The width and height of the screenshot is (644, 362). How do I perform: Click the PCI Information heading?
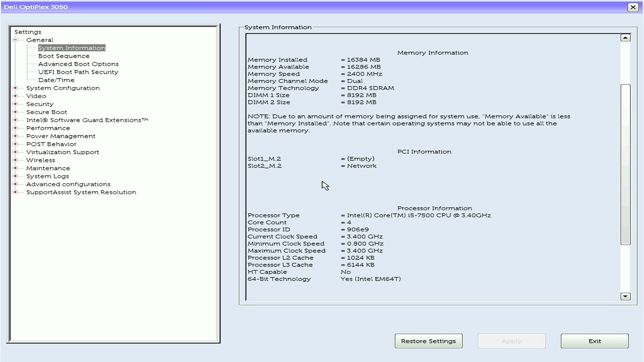coord(424,152)
